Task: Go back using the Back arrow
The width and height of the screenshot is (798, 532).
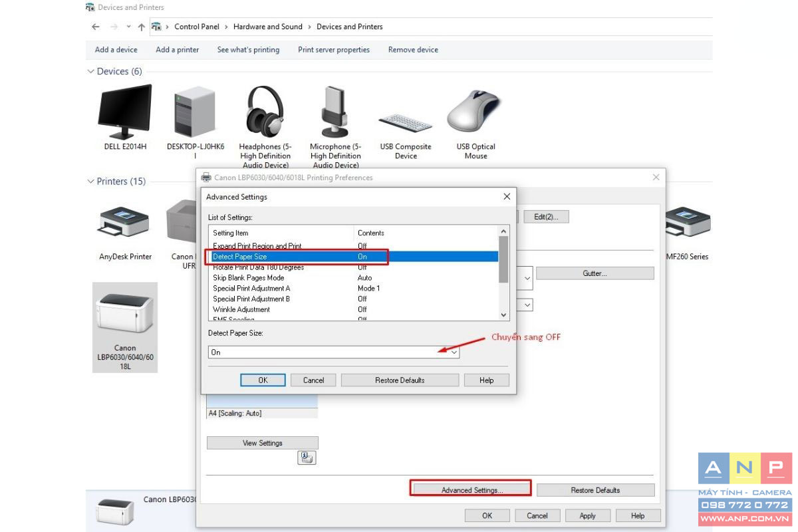Action: (96, 27)
